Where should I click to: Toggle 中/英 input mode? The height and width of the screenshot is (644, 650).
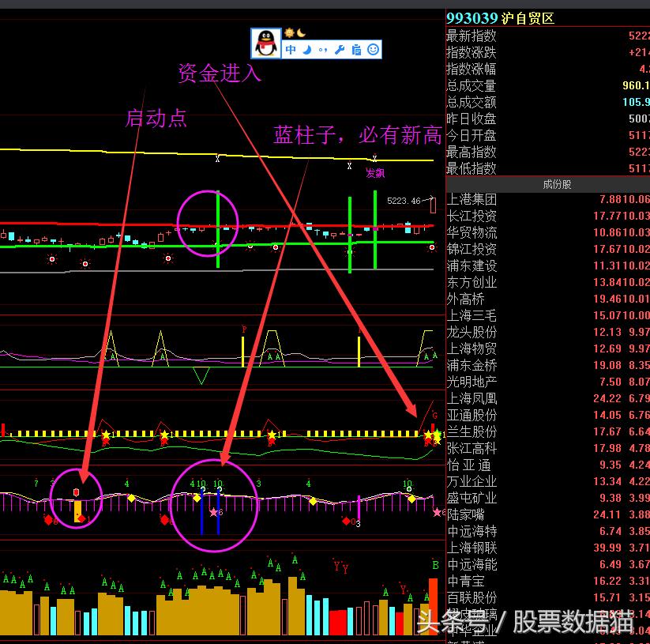click(x=291, y=49)
